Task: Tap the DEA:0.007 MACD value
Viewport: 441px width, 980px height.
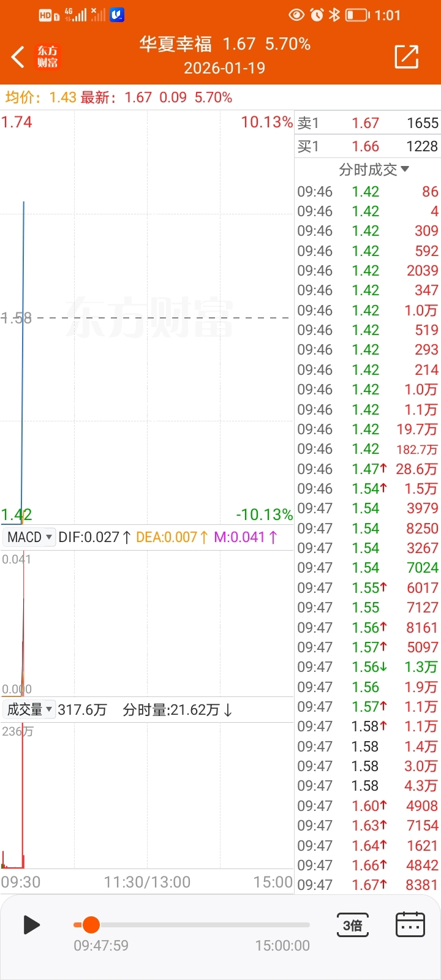Action: (171, 537)
